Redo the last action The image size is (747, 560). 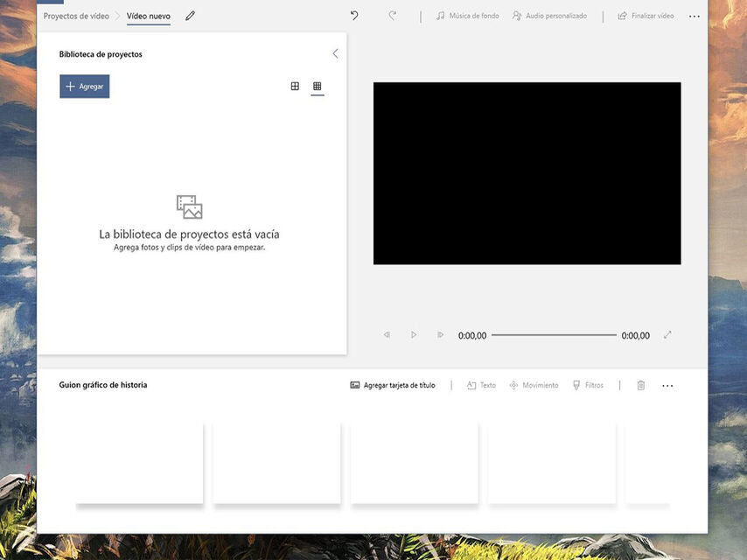coord(392,15)
